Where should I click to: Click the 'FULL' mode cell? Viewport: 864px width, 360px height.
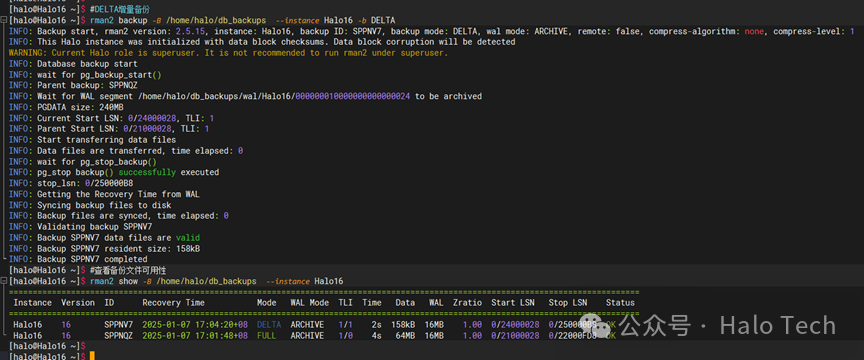pyautogui.click(x=267, y=335)
